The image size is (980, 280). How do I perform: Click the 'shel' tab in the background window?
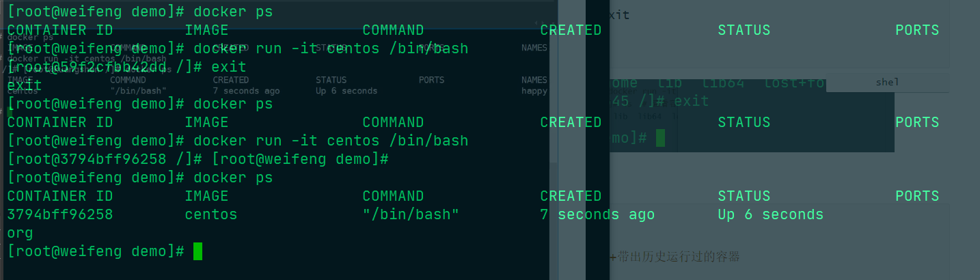887,82
